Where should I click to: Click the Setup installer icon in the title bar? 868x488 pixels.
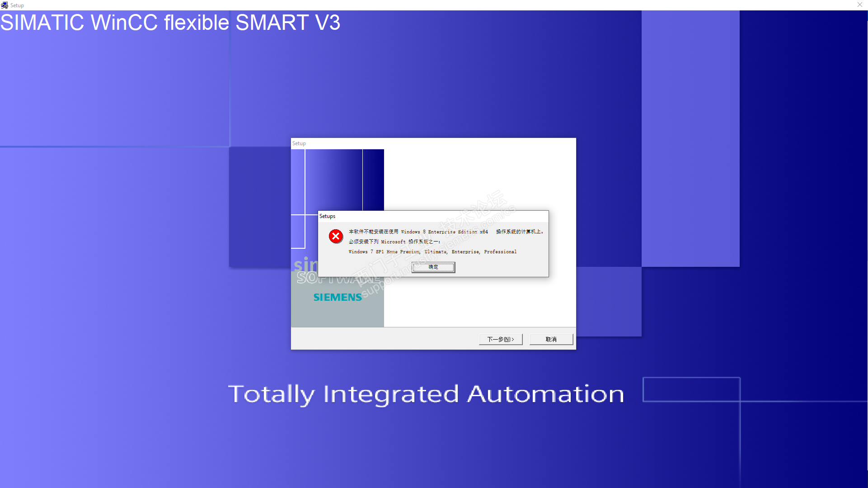point(5,5)
